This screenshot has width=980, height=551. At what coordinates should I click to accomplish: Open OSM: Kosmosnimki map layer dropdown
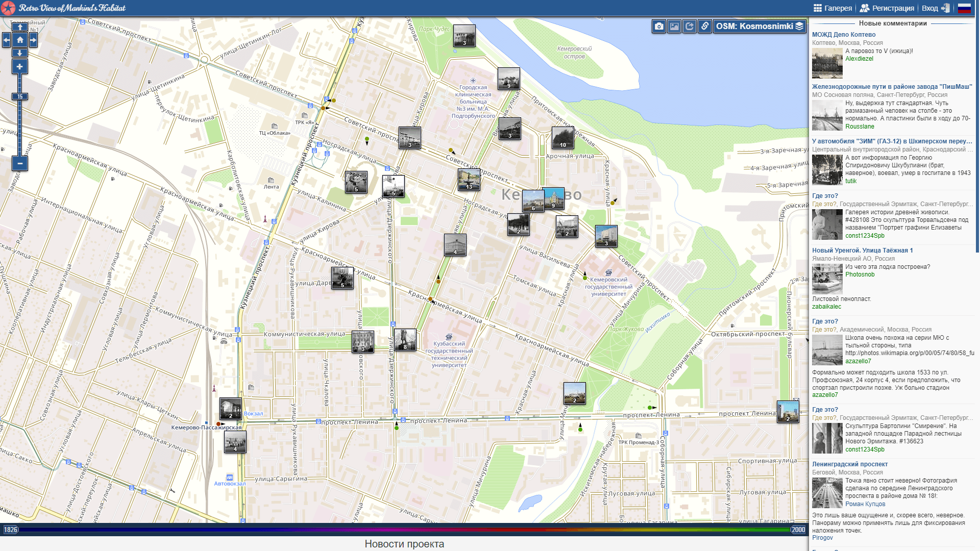click(x=759, y=27)
